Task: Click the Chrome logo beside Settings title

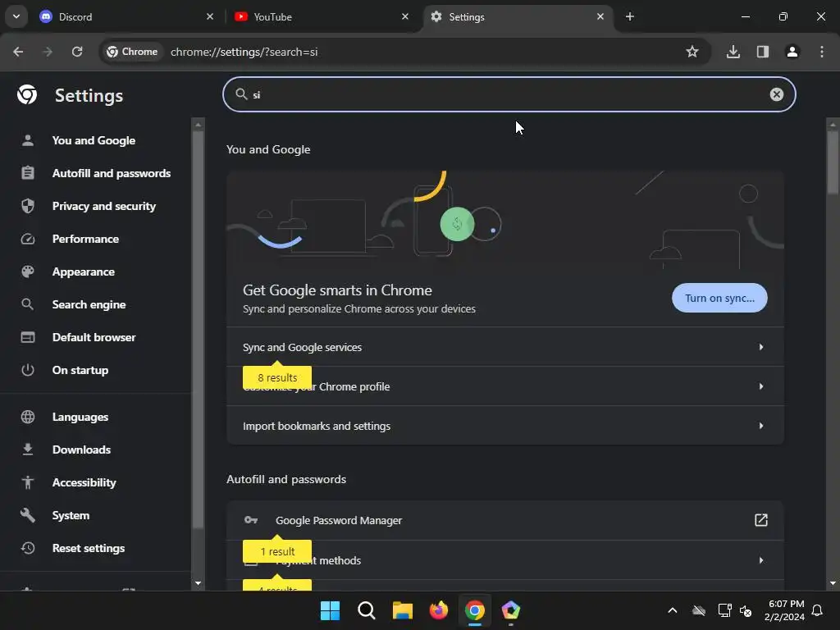Action: [x=27, y=95]
